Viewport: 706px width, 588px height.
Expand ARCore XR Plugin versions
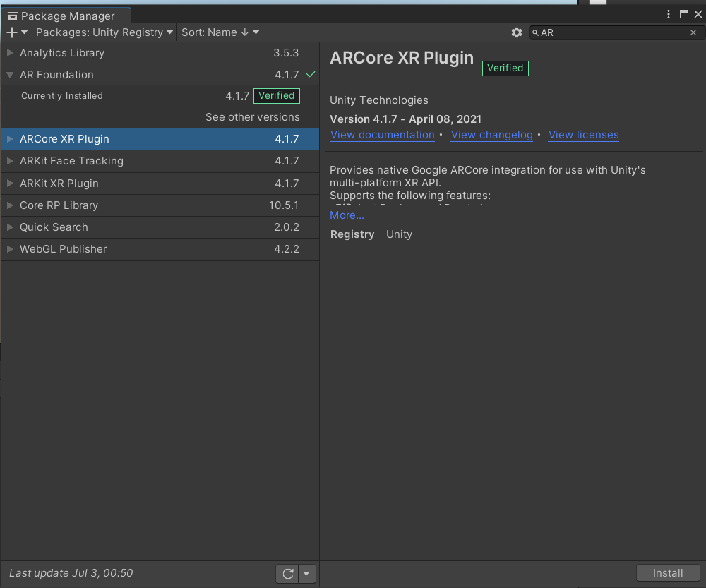[x=10, y=139]
